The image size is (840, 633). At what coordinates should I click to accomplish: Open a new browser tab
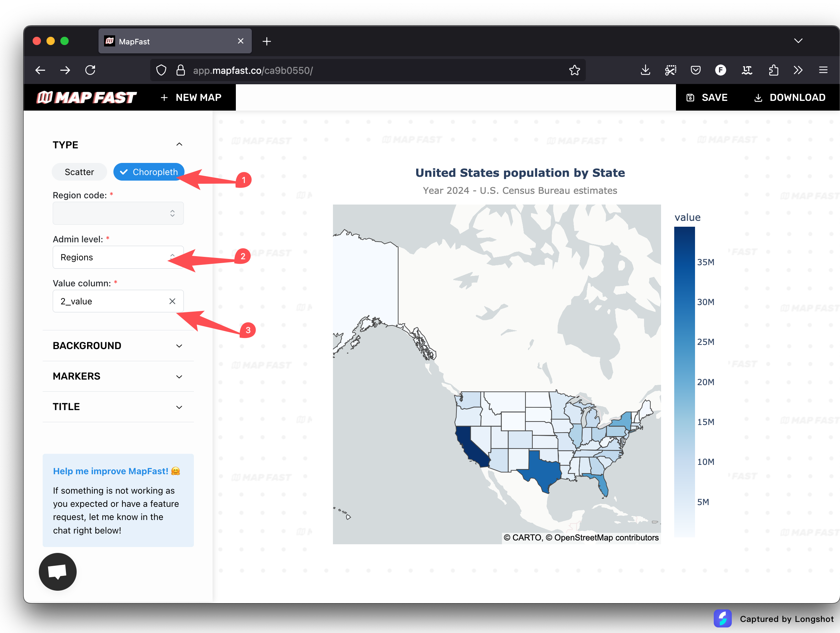(x=267, y=41)
